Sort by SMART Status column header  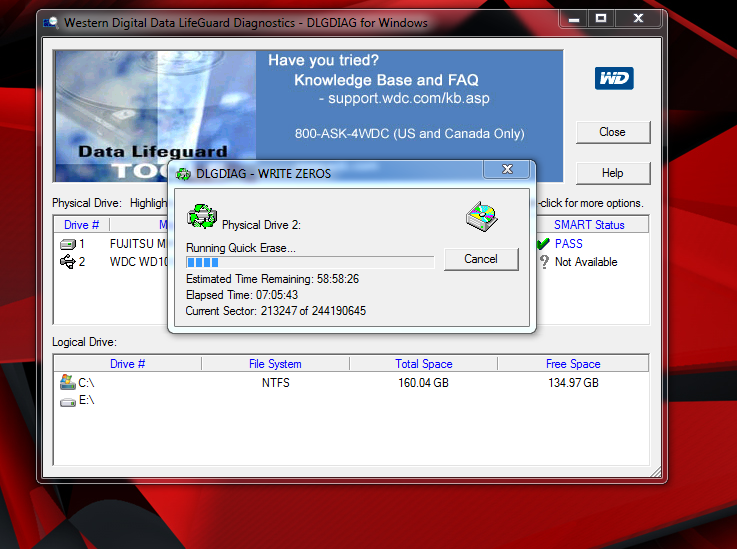pos(589,225)
